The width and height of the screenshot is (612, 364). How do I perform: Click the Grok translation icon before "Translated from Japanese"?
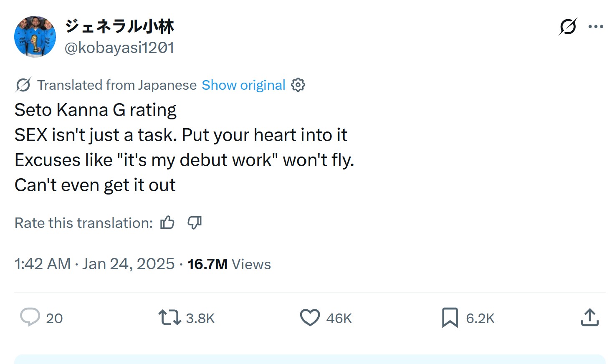click(23, 85)
